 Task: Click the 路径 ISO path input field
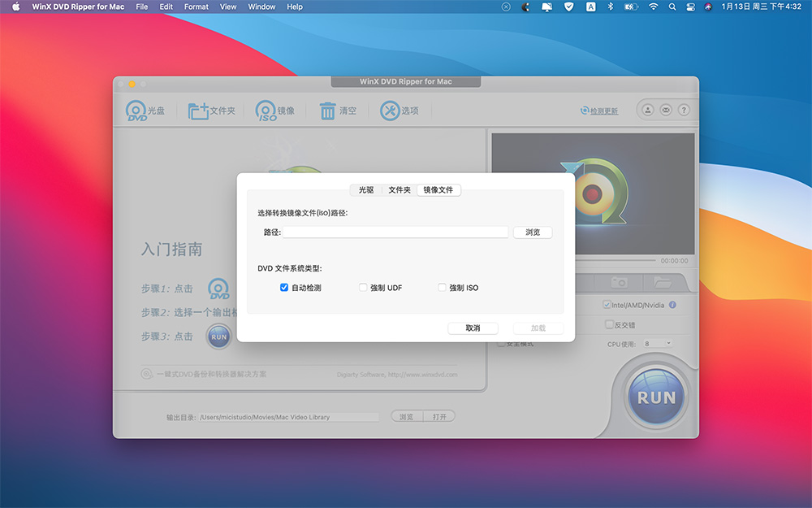[x=395, y=232]
